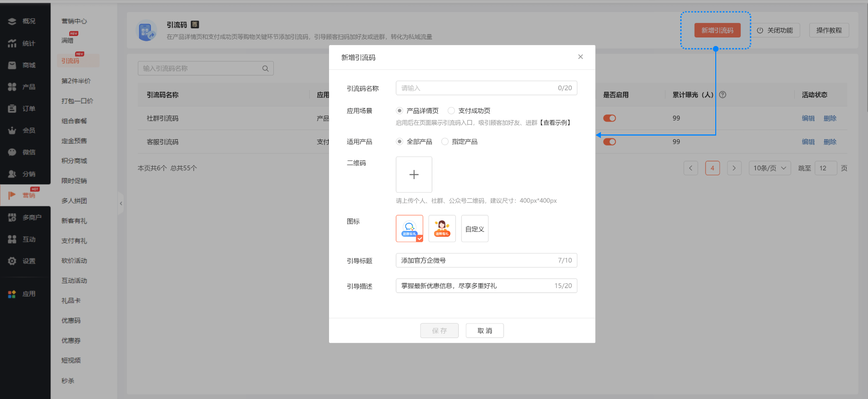
Task: Open the 会员 members crown icon
Action: pos(12,130)
